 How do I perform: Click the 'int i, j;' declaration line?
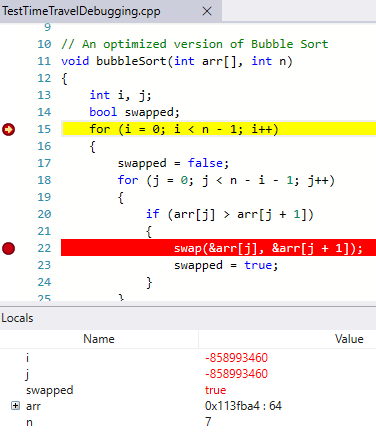pos(120,95)
